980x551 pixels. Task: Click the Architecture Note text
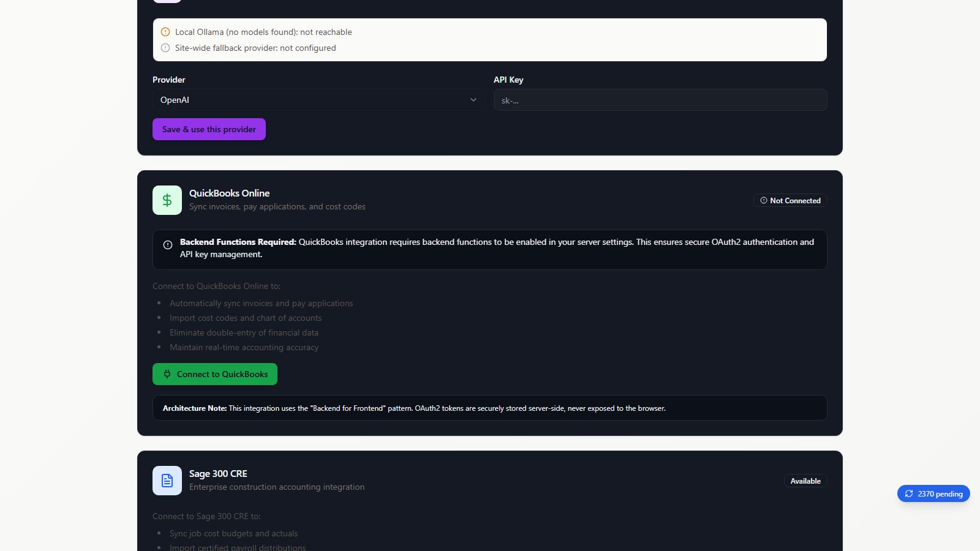coord(414,408)
